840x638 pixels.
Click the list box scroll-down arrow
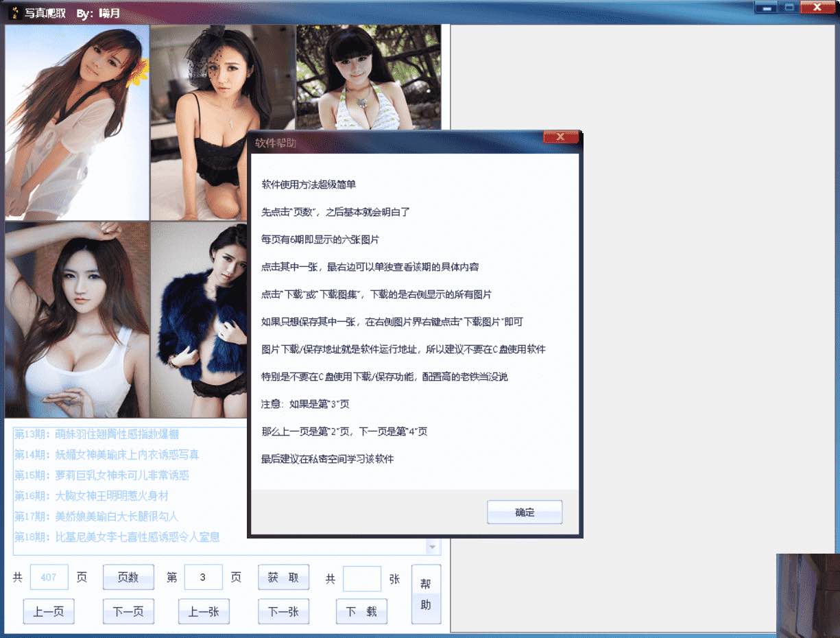tap(433, 547)
